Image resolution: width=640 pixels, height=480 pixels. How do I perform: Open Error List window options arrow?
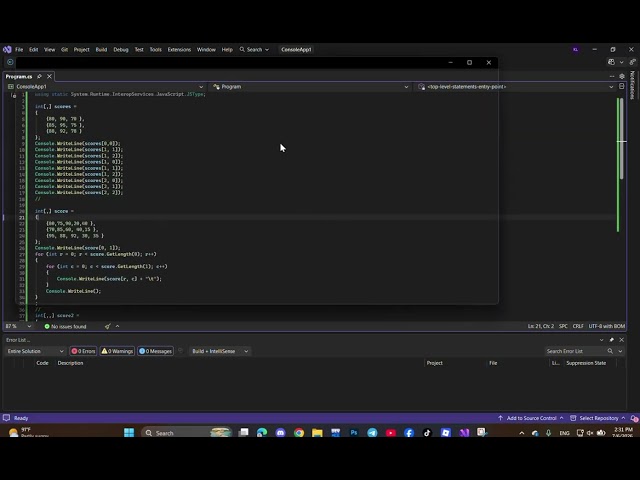(x=601, y=340)
